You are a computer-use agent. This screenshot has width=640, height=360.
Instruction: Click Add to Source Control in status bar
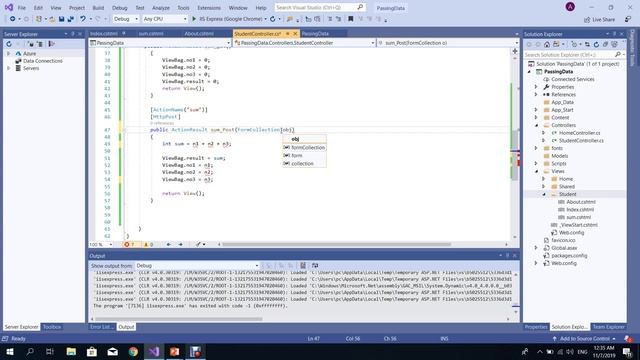pyautogui.click(x=584, y=339)
